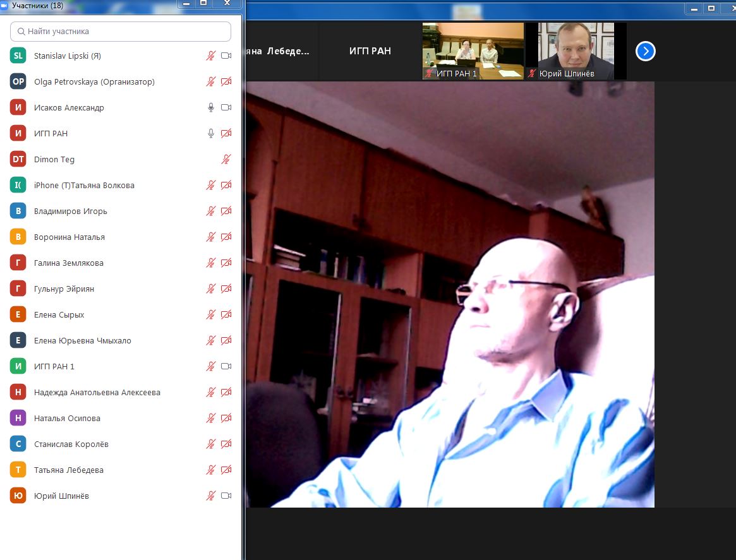
Task: Click Olga Petrovskaya's muted mic icon
Action: [211, 81]
